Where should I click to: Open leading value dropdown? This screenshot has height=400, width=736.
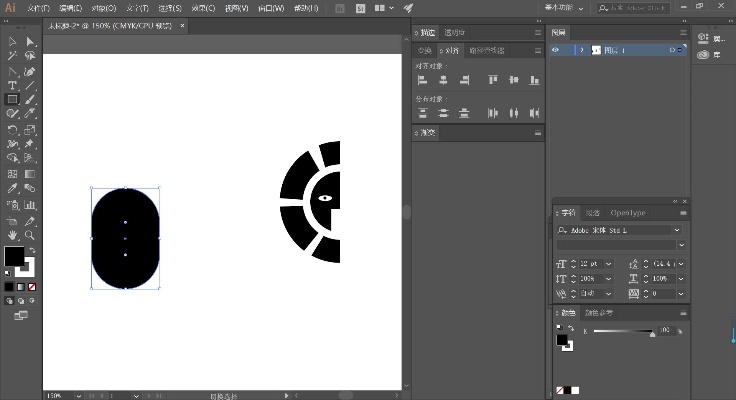pyautogui.click(x=681, y=264)
